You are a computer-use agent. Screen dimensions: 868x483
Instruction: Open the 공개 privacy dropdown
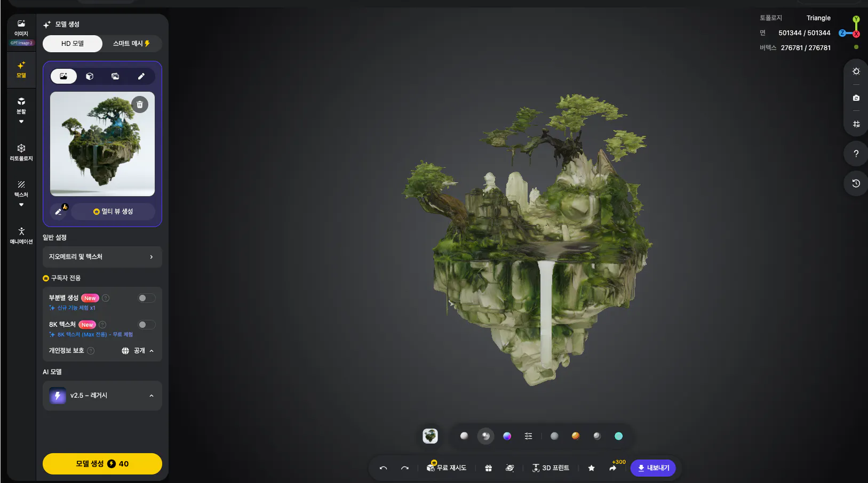click(138, 351)
